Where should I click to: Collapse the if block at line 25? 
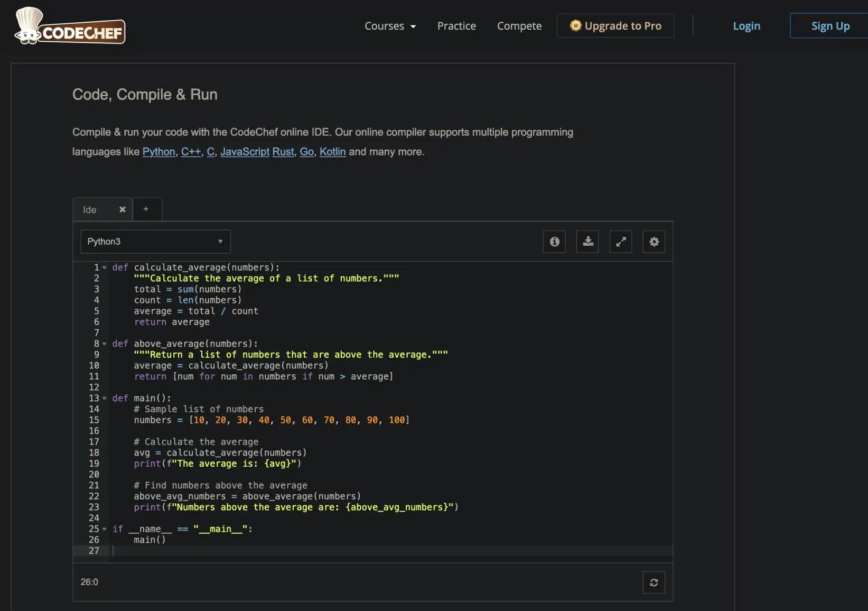[105, 529]
